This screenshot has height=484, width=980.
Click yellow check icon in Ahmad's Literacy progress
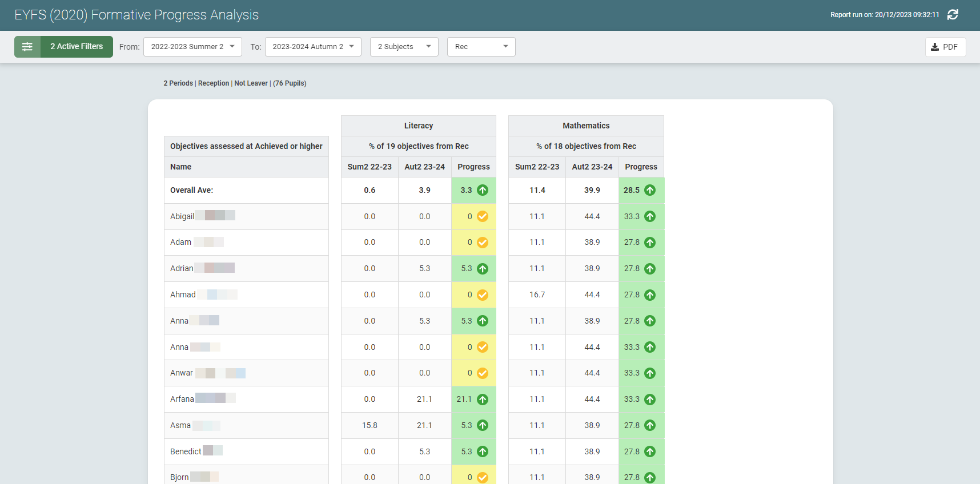(483, 295)
